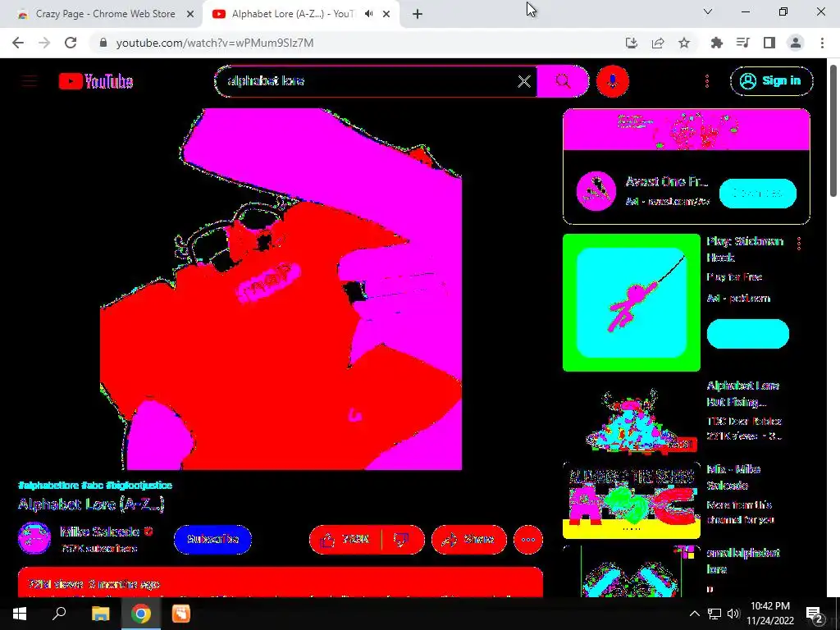Open options for Stickman Hook ad

point(799,244)
